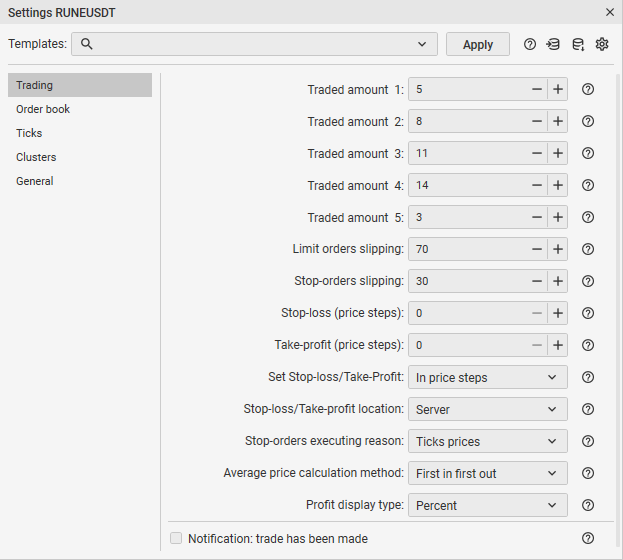Show help for Take-profit (price steps)
Viewport: 623px width, 560px height.
click(x=588, y=345)
